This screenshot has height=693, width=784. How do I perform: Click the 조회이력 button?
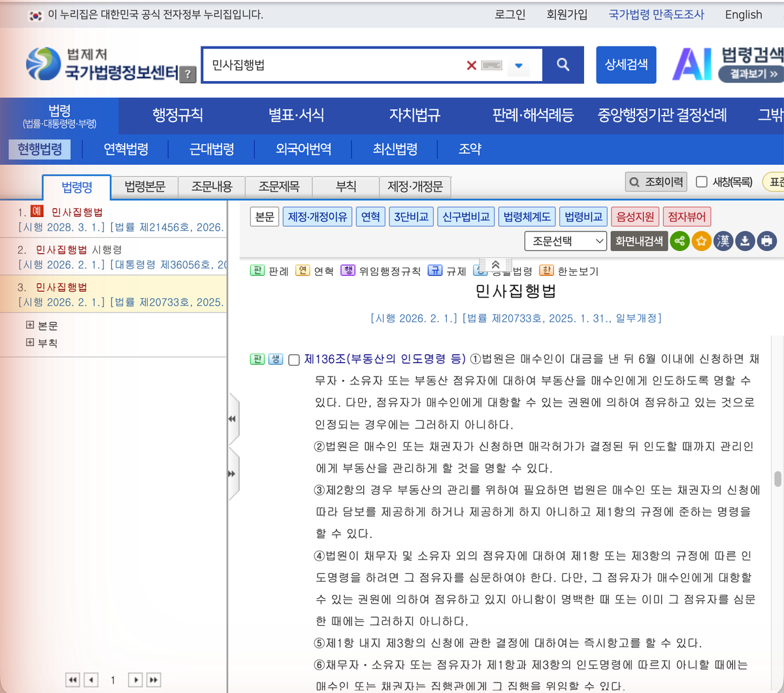(x=656, y=182)
